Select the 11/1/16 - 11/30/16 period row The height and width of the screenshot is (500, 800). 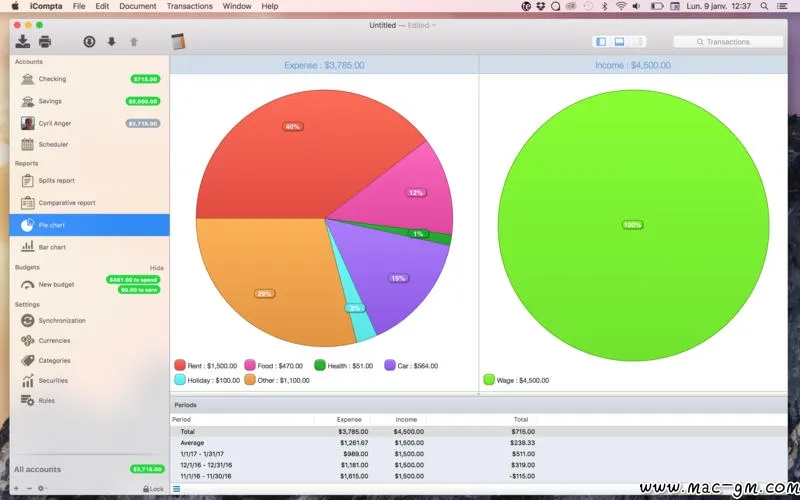[x=479, y=477]
